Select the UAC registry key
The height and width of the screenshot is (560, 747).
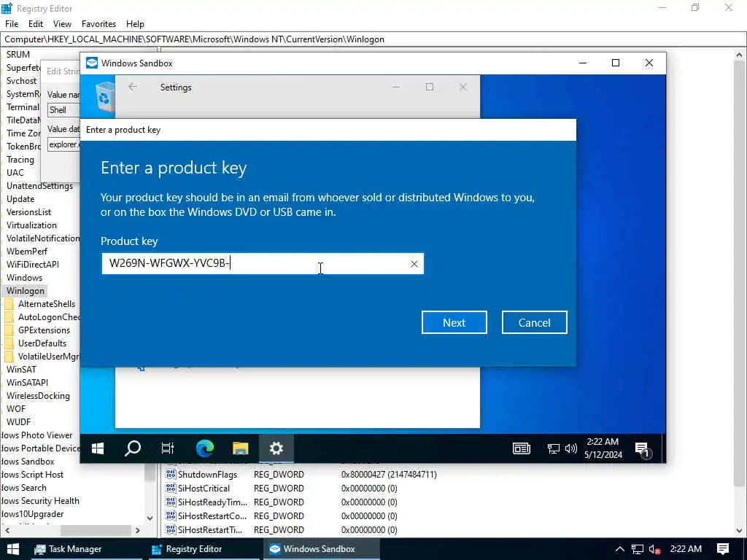(x=15, y=172)
